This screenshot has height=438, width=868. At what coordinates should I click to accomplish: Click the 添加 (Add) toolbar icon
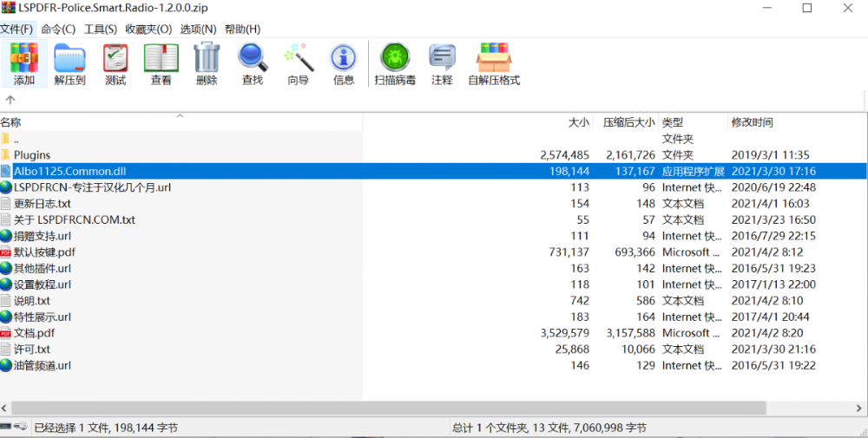tap(23, 58)
